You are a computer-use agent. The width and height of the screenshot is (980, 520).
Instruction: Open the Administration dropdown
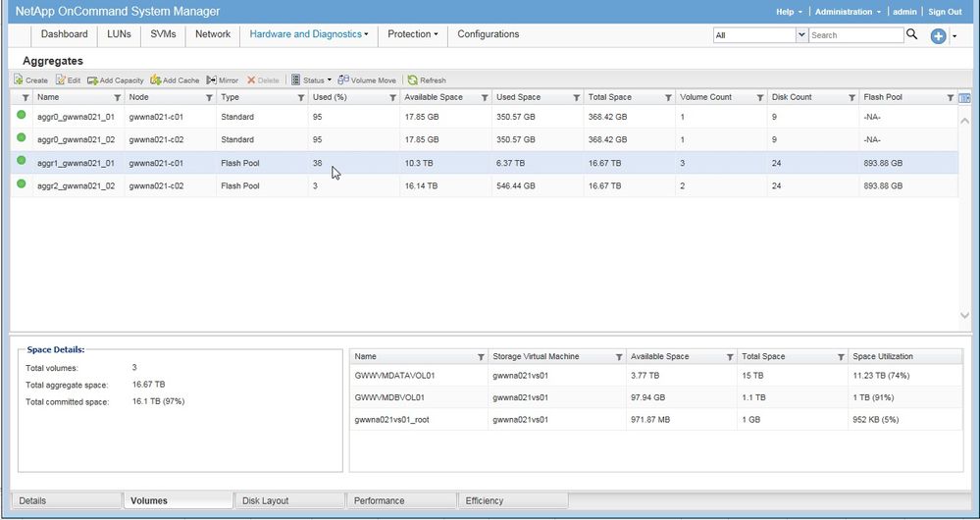849,12
